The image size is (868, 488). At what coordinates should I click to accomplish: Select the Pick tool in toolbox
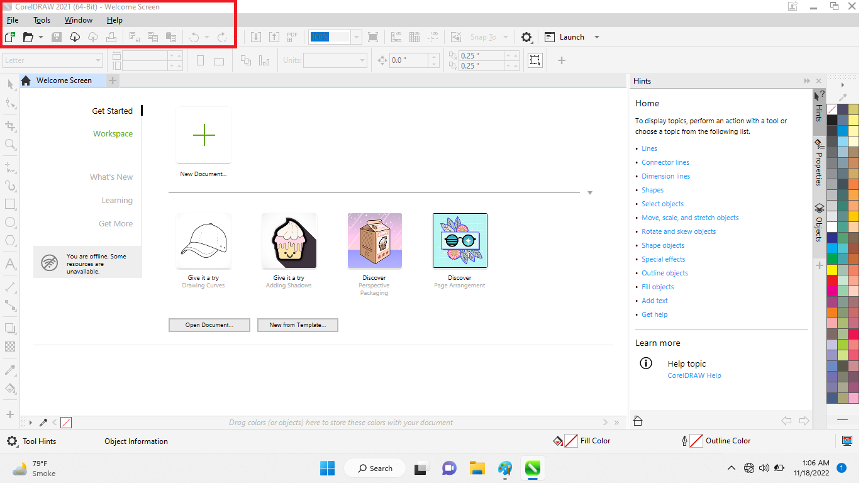(10, 84)
